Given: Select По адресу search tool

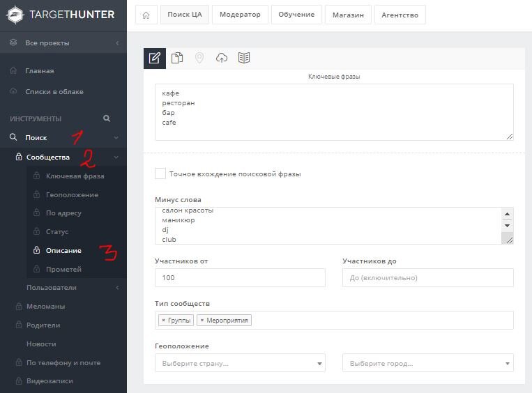Looking at the screenshot, I should coord(63,213).
